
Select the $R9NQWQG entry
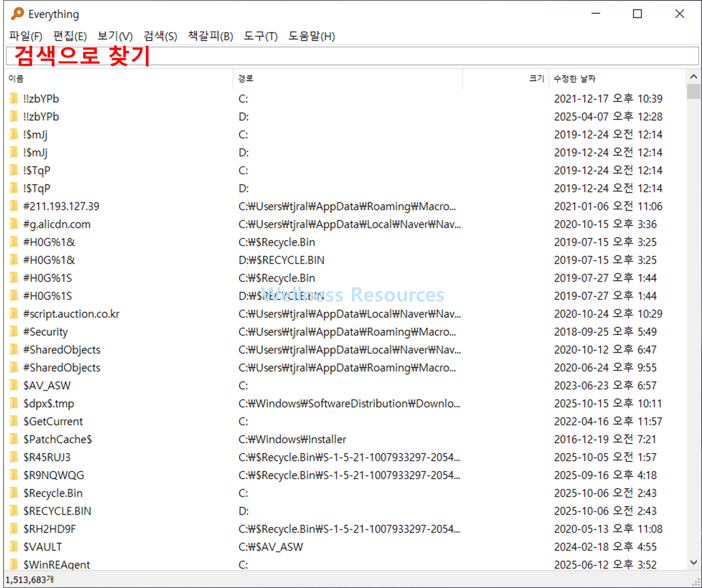[53, 475]
